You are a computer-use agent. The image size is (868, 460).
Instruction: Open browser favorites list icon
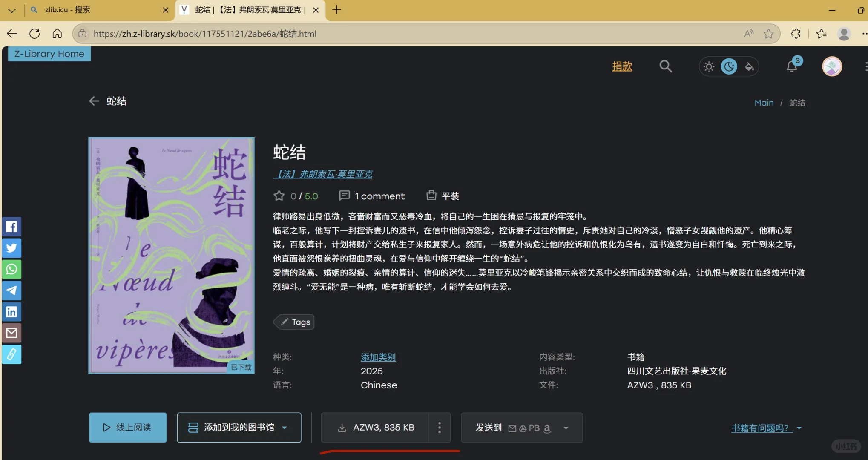(822, 34)
